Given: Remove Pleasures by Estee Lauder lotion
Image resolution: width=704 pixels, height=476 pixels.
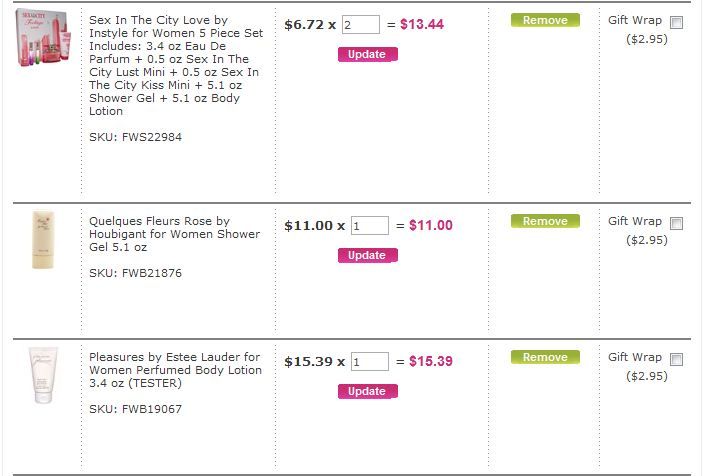Looking at the screenshot, I should coord(545,357).
